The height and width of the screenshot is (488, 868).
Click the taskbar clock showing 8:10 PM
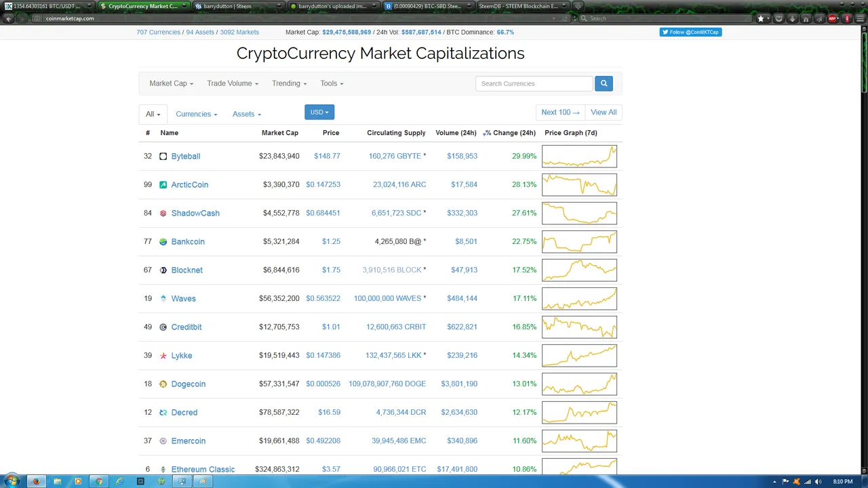coord(843,482)
